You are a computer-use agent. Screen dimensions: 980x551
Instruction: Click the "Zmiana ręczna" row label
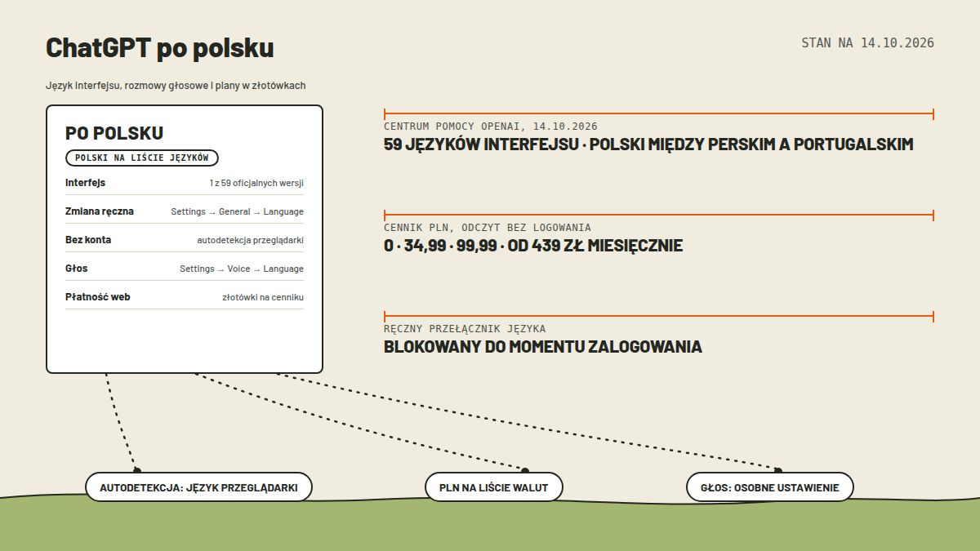pyautogui.click(x=100, y=211)
